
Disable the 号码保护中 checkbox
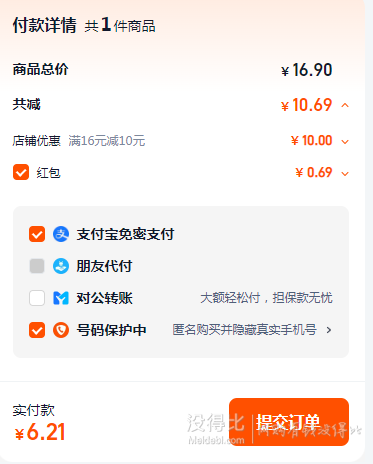tap(37, 330)
